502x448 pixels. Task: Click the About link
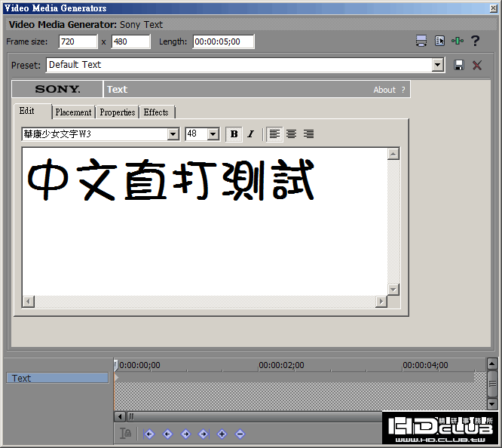[384, 90]
